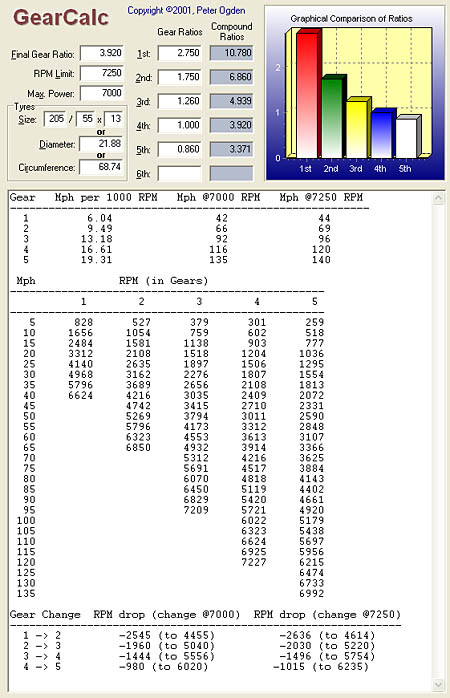
Task: Click the 3rd compound ratio box 4.939
Action: [x=231, y=101]
